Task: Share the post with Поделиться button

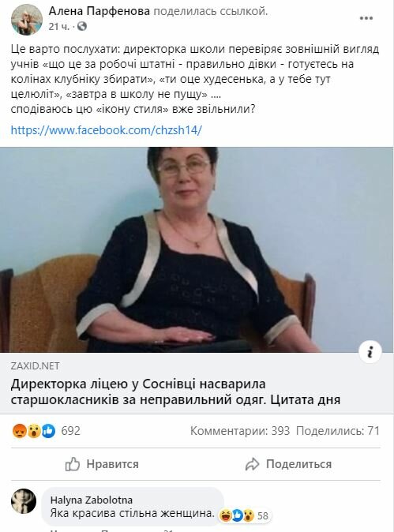Action: point(288,464)
